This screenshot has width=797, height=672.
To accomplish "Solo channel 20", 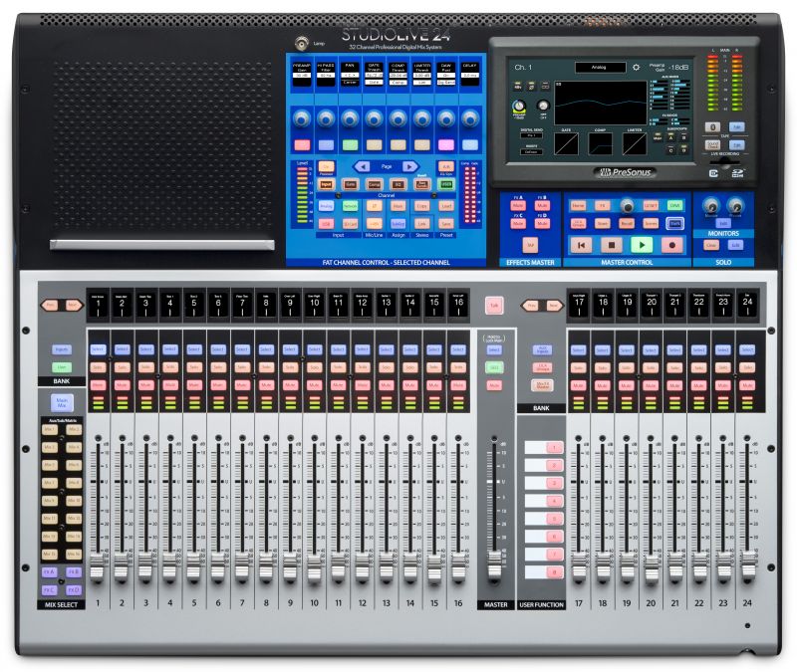I will click(651, 367).
